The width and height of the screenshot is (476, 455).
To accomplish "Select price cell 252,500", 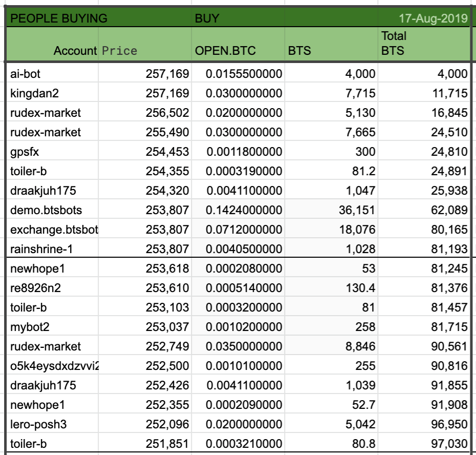I will (145, 365).
